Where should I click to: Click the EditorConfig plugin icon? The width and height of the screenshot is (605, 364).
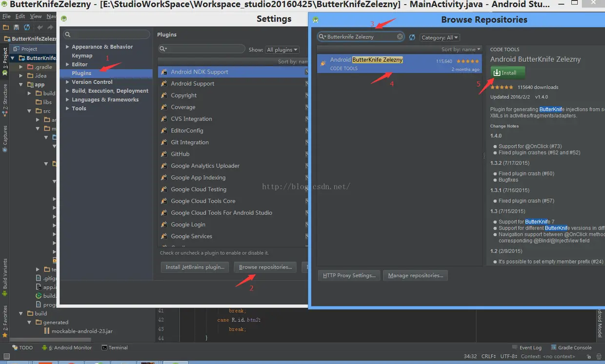[x=164, y=131]
